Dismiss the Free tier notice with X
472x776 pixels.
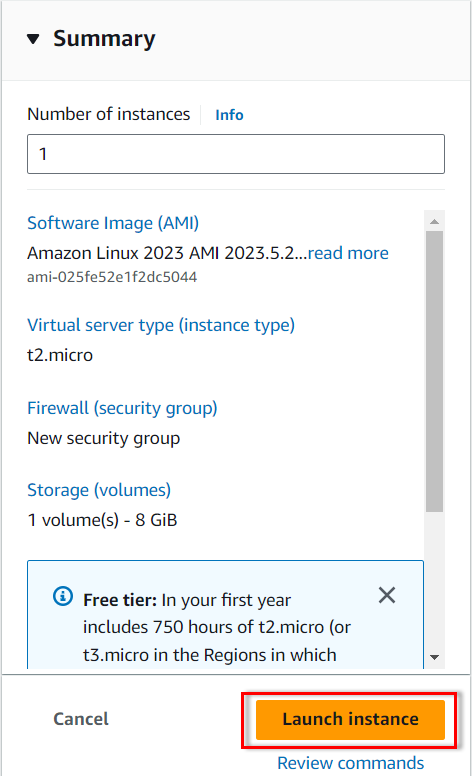click(387, 595)
